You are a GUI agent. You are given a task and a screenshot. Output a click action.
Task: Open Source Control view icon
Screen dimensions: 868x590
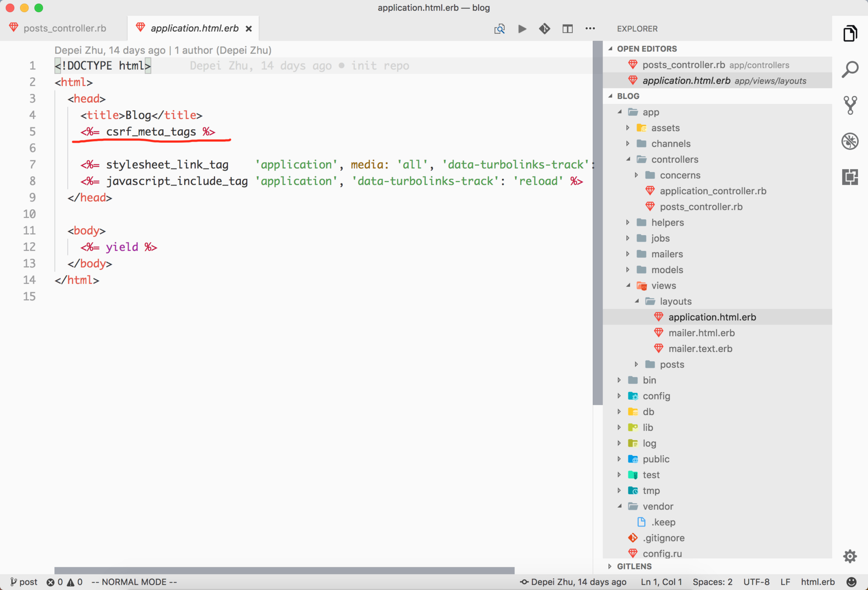tap(850, 105)
